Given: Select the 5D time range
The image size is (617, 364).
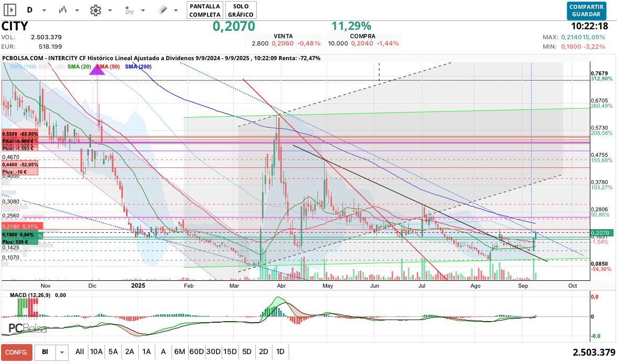Looking at the screenshot, I should click(x=247, y=352).
